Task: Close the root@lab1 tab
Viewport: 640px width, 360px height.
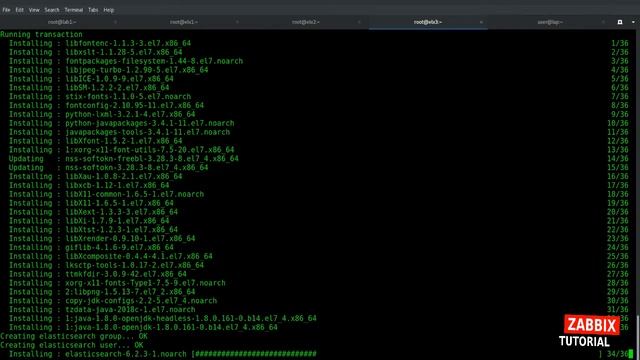Action: tap(116, 22)
